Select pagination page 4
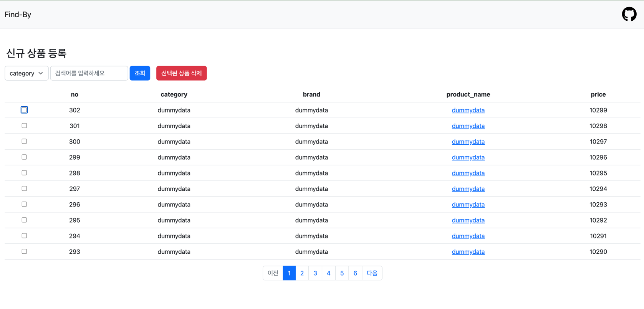The height and width of the screenshot is (309, 644). tap(329, 273)
